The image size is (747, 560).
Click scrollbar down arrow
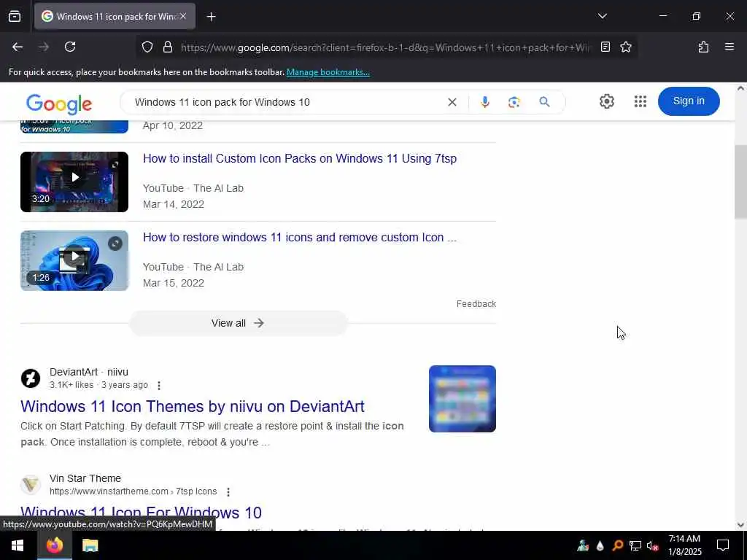click(x=740, y=525)
